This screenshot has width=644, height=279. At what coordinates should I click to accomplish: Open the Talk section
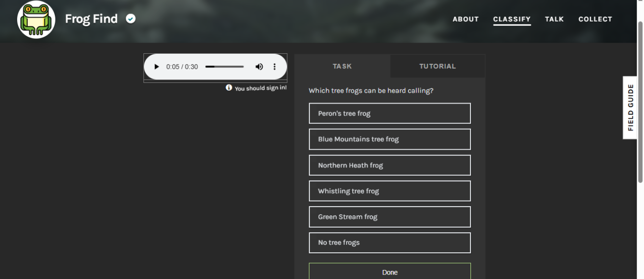(x=554, y=19)
